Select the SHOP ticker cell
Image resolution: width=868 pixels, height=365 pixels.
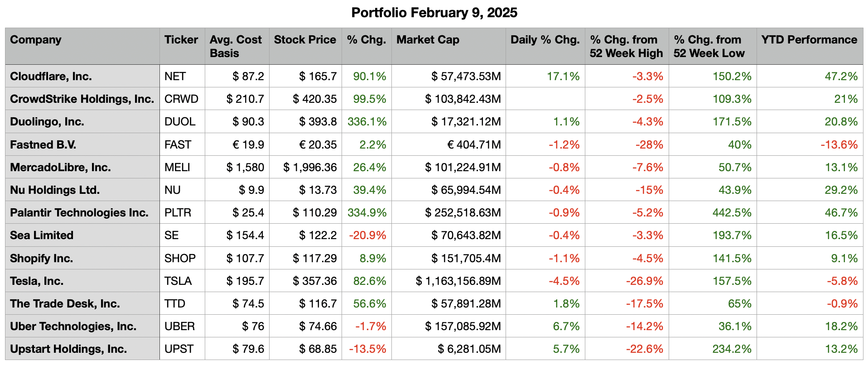click(180, 259)
